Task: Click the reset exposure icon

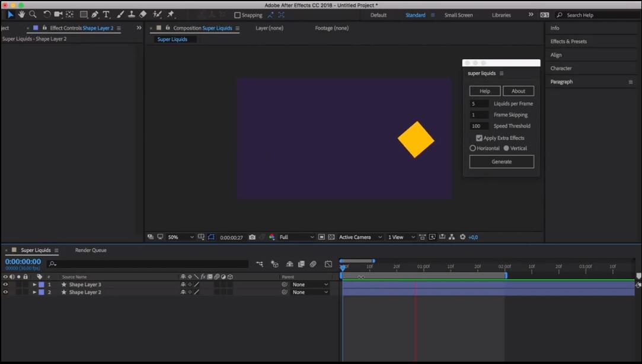Action: coord(462,237)
